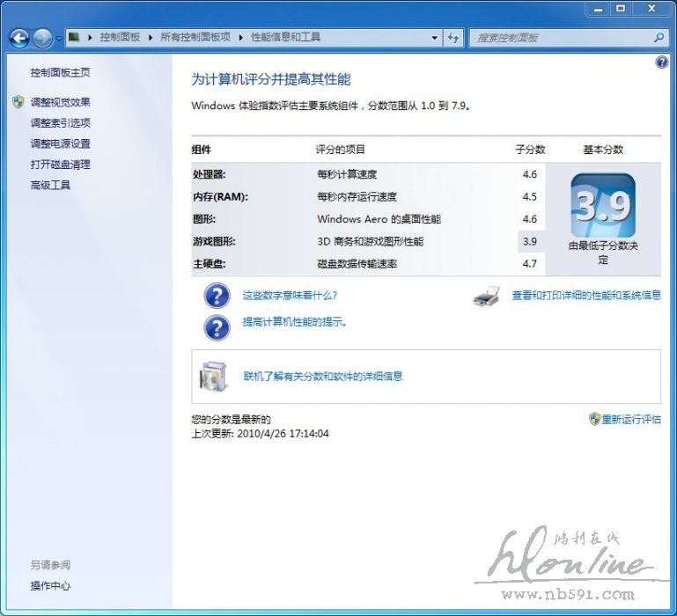This screenshot has height=616, width=677.
Task: Open help via blue question mark icon
Action: coord(662,62)
